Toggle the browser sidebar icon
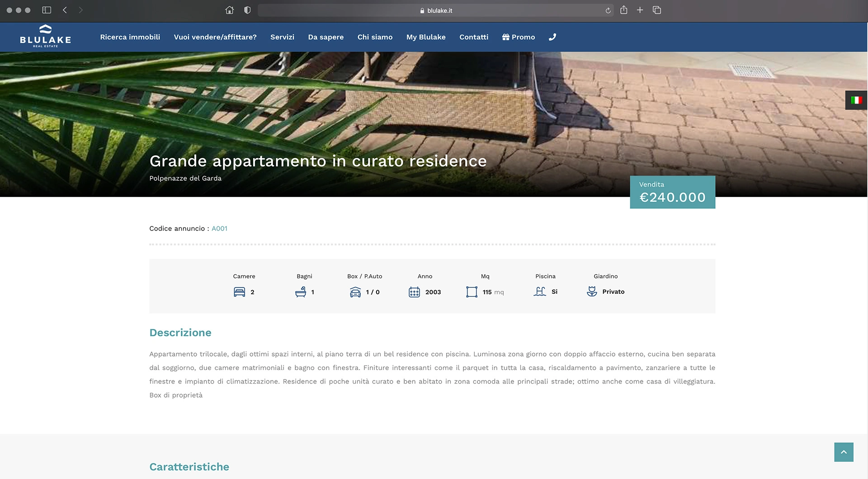Screen dimensions: 868x479 click(47, 10)
